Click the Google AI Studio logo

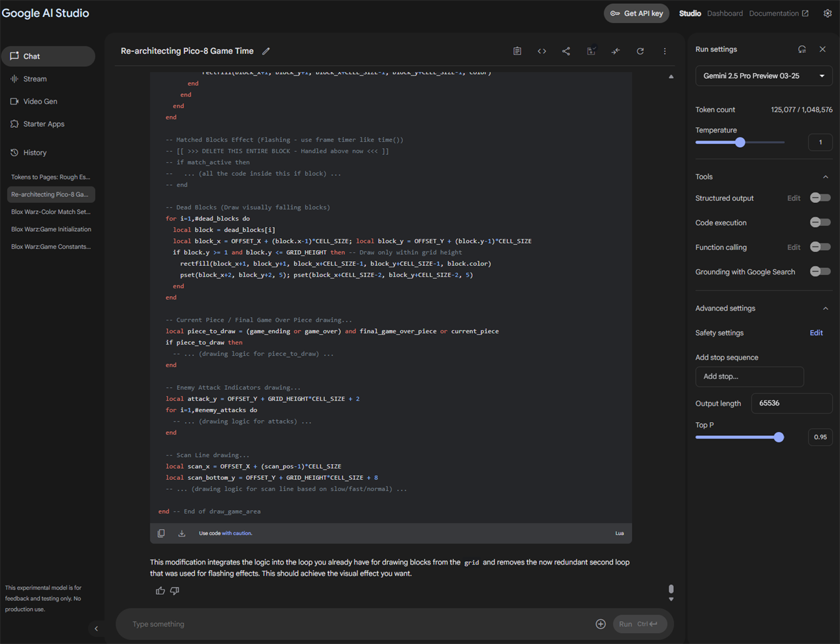tap(45, 13)
